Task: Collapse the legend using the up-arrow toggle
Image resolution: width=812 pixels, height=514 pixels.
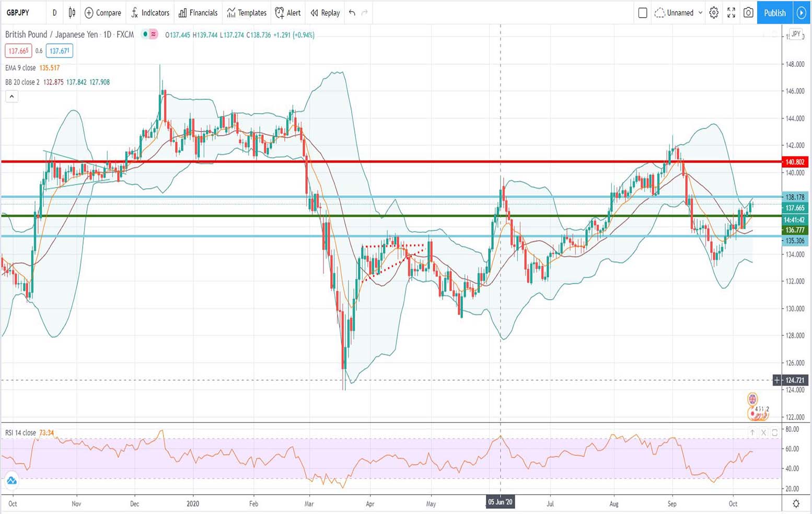Action: coord(11,96)
